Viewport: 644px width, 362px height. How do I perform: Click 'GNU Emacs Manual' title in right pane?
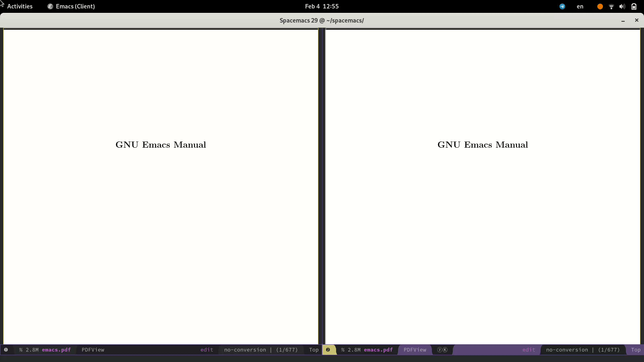(483, 145)
